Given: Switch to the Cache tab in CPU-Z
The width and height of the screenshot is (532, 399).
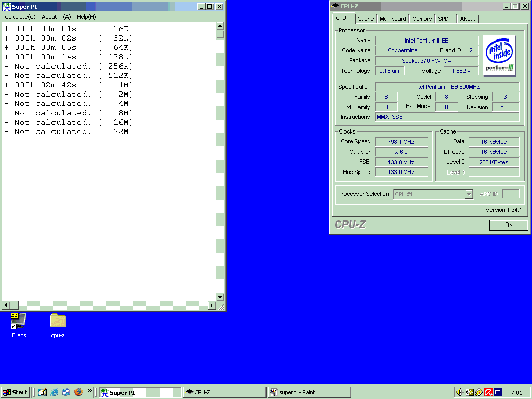Looking at the screenshot, I should tap(365, 19).
